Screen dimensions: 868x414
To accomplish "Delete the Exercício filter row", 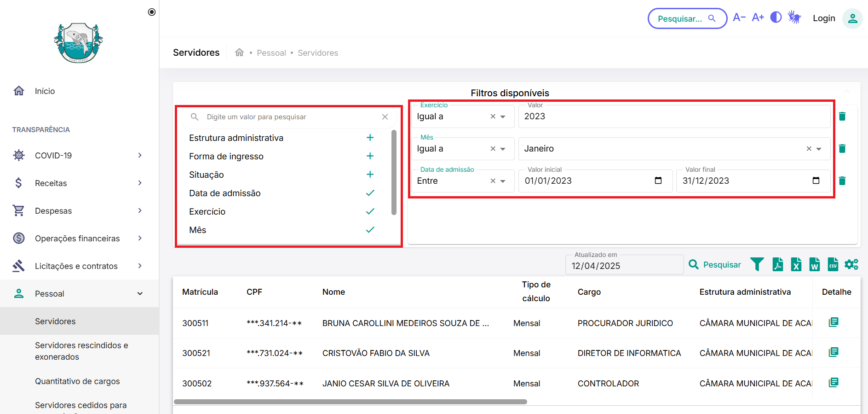I will pos(842,117).
